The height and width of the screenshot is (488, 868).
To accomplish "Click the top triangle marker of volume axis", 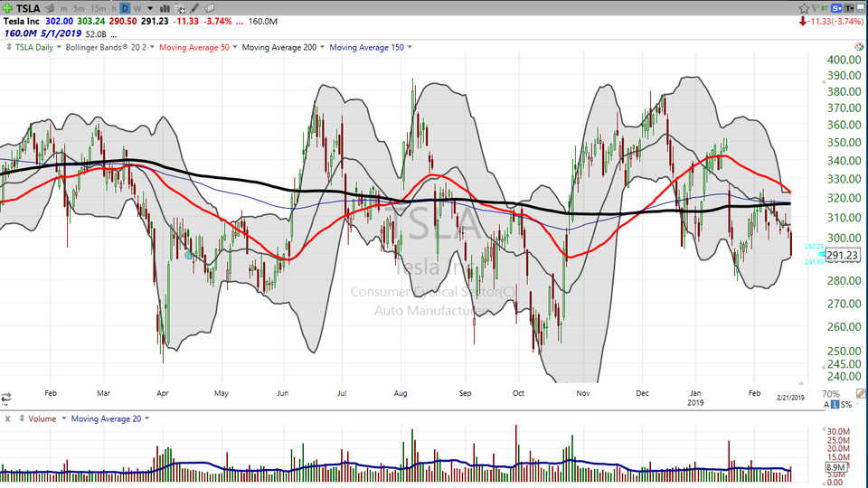I will [x=822, y=428].
